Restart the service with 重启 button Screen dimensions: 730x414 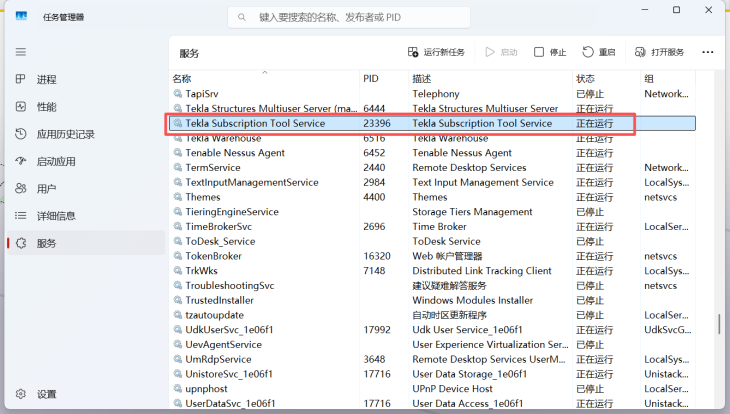coord(599,52)
